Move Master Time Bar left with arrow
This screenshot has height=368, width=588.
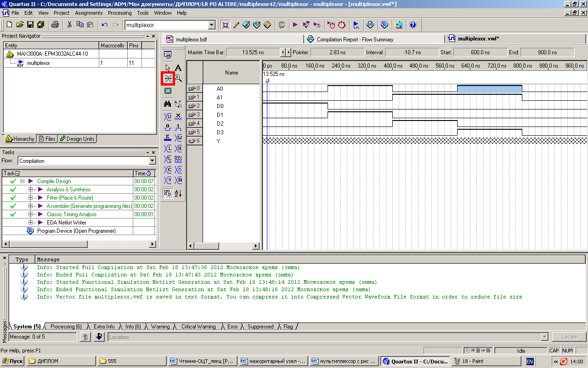click(283, 52)
